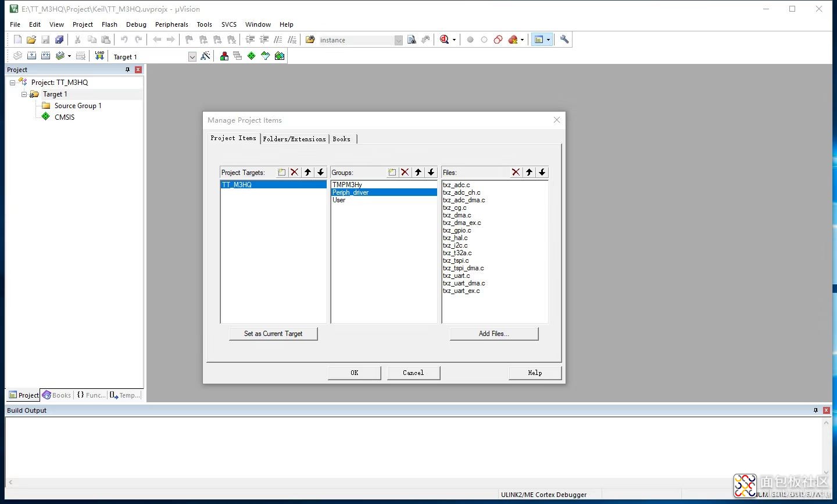Viewport: 837px width, 504px height.
Task: Open the window view dropdown arrow
Action: [548, 40]
